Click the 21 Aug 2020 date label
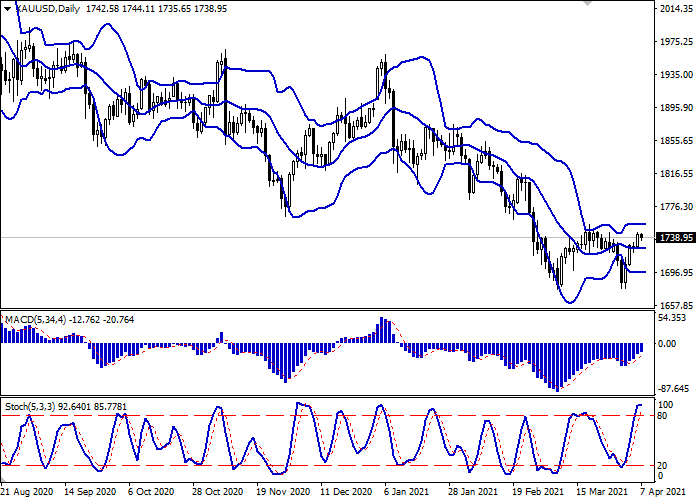 point(27,492)
